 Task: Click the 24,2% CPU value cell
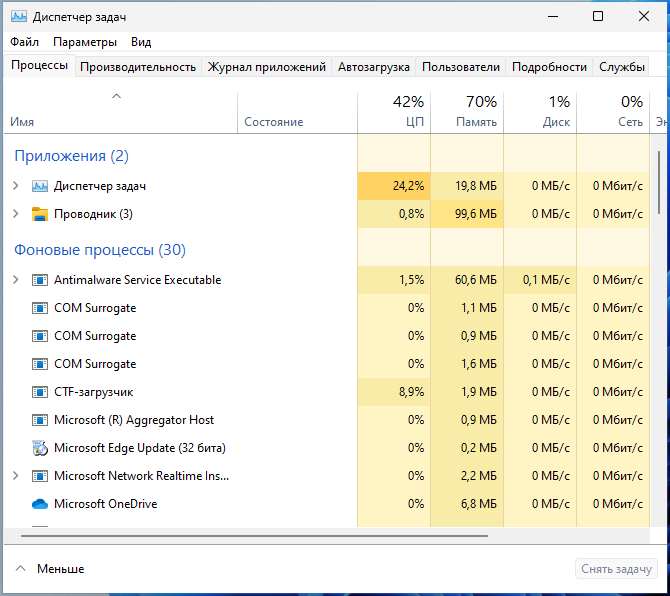tap(394, 186)
